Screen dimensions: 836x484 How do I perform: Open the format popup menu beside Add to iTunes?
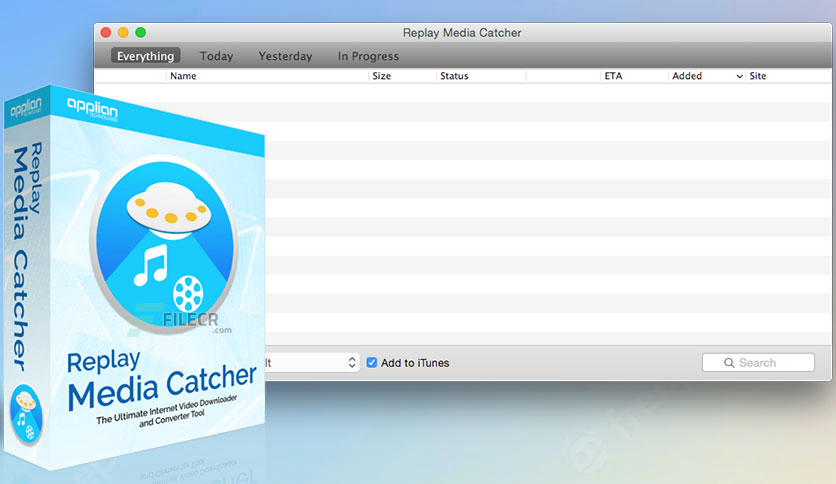(x=312, y=362)
